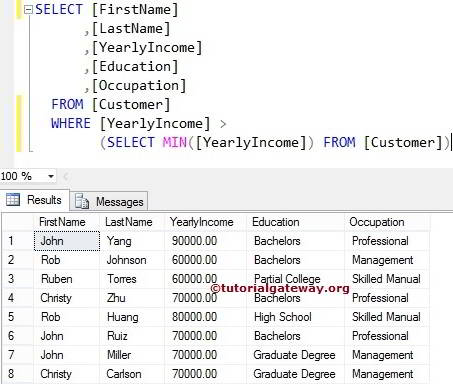Click [Education] in the SELECT list
Screen dimensions: 453x384
click(x=135, y=67)
